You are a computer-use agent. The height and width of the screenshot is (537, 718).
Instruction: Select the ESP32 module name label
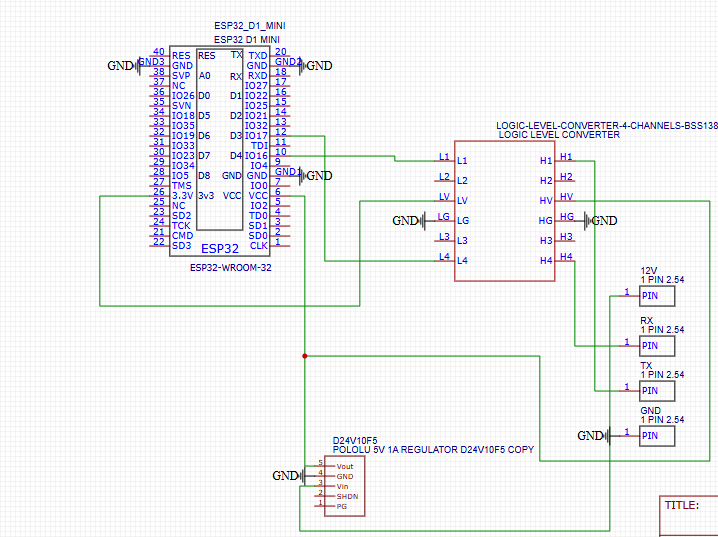pyautogui.click(x=219, y=248)
